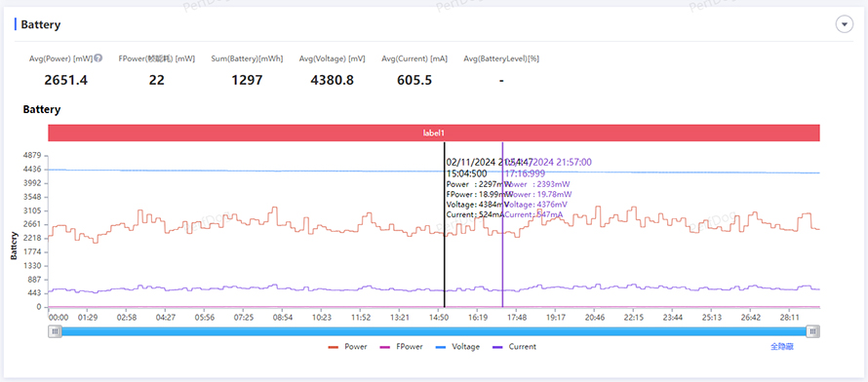Select the red label1 bar
Image resolution: width=868 pixels, height=382 pixels.
click(433, 133)
